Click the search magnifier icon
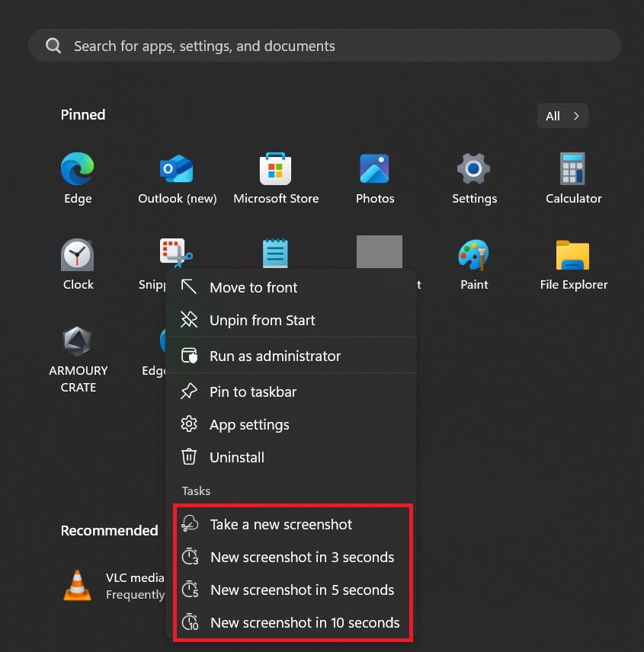 [x=53, y=46]
